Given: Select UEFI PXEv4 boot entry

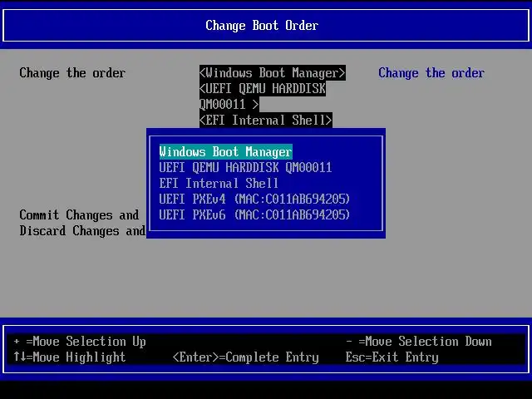Looking at the screenshot, I should [254, 199].
